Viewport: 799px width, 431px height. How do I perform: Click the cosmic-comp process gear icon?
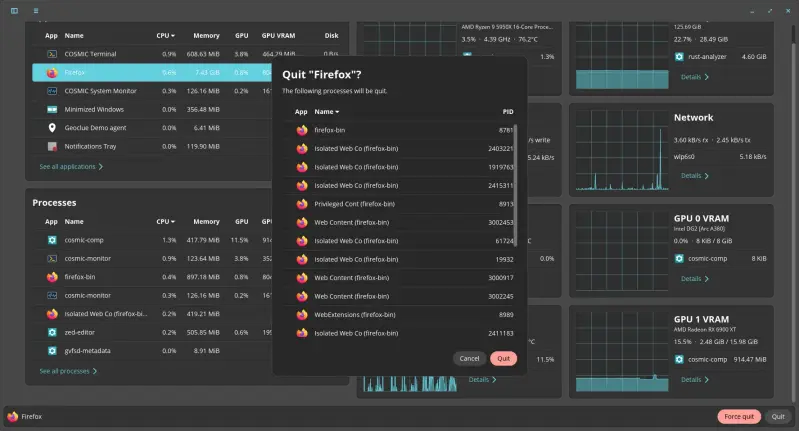pyautogui.click(x=52, y=240)
